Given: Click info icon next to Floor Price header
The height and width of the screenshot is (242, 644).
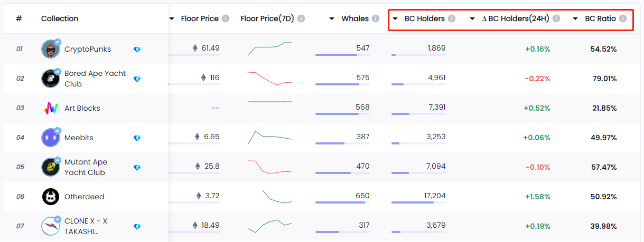Looking at the screenshot, I should coord(226,18).
